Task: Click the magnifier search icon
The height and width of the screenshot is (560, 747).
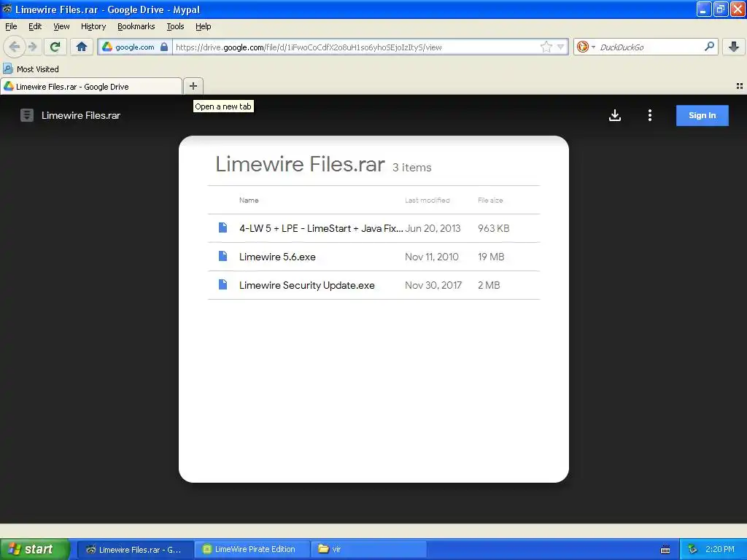Action: tap(709, 46)
